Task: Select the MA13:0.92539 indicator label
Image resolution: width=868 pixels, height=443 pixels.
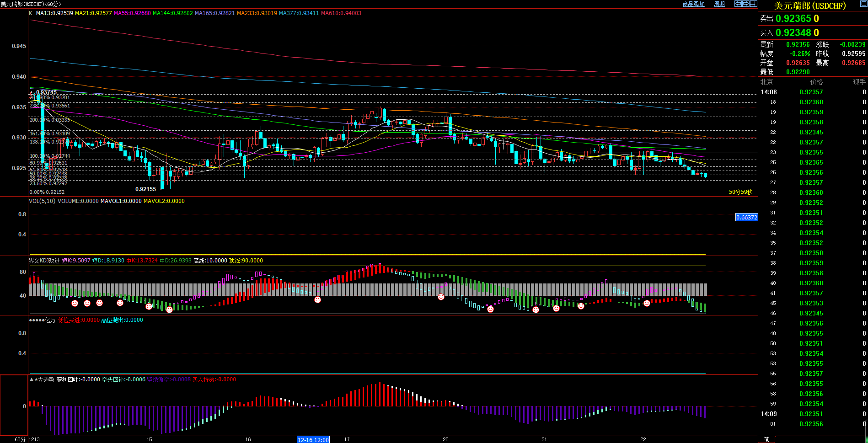Action: pyautogui.click(x=54, y=13)
